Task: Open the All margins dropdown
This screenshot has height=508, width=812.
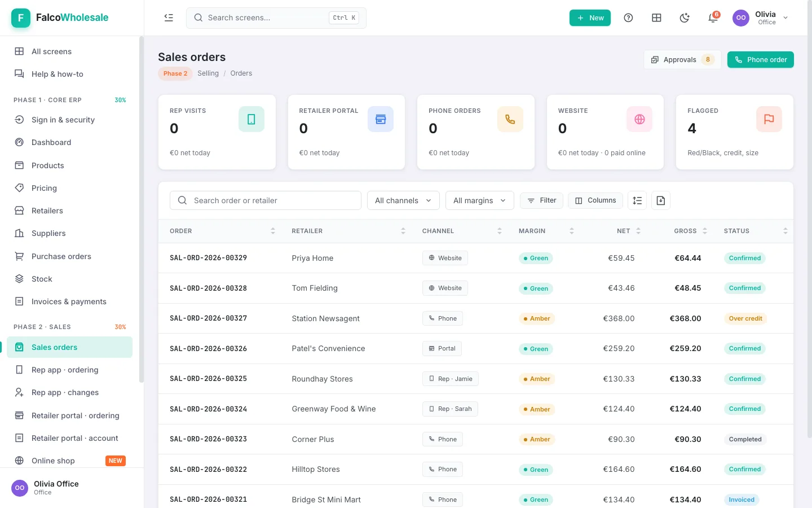Action: pos(480,200)
